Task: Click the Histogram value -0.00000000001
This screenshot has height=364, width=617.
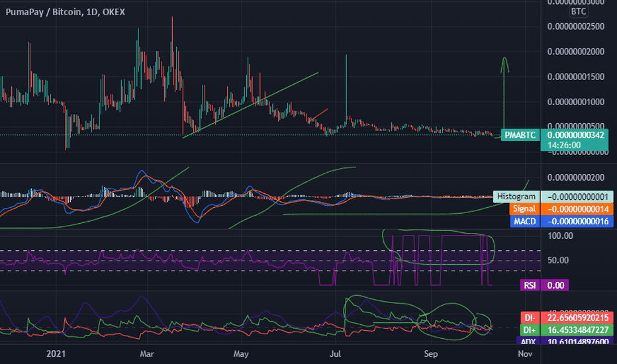Action: pos(578,197)
